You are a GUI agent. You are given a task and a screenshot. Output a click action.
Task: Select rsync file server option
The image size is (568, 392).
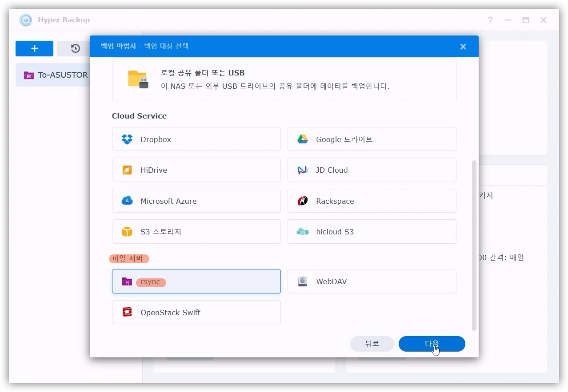(196, 281)
